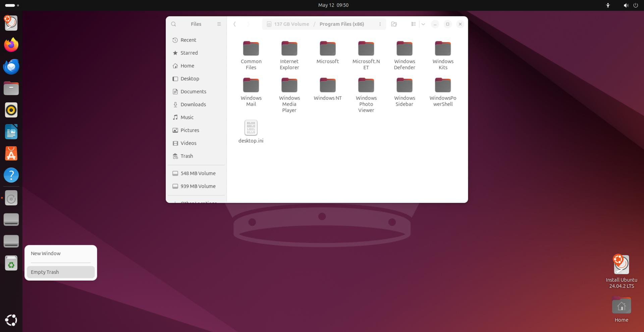Click 137 GB Volume in path bar
Screen dimensions: 644x332
tap(288, 24)
